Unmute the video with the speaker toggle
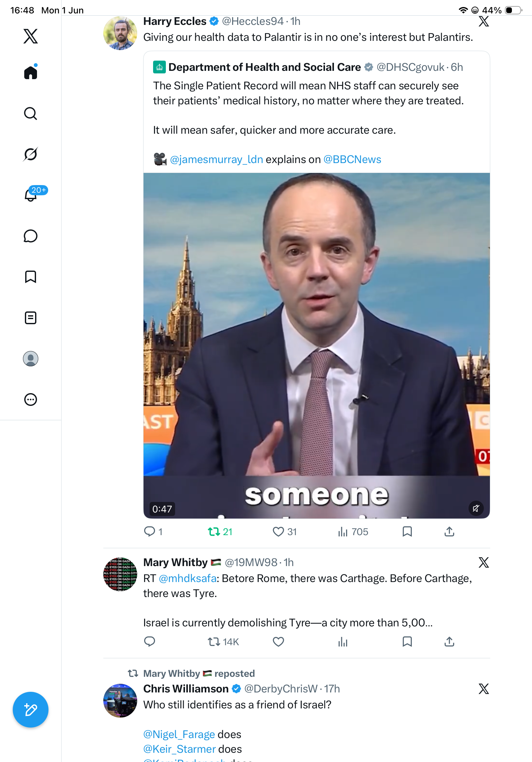Image resolution: width=532 pixels, height=762 pixels. (x=476, y=508)
